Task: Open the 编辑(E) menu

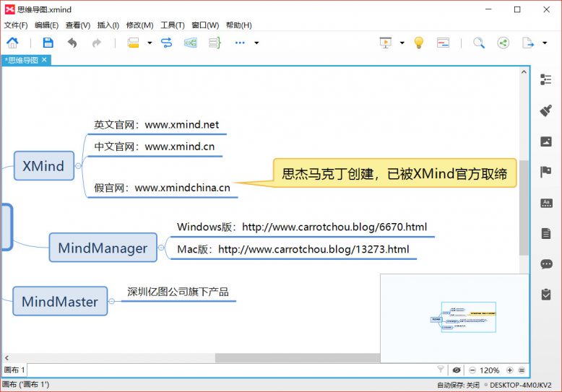Action: [x=47, y=25]
